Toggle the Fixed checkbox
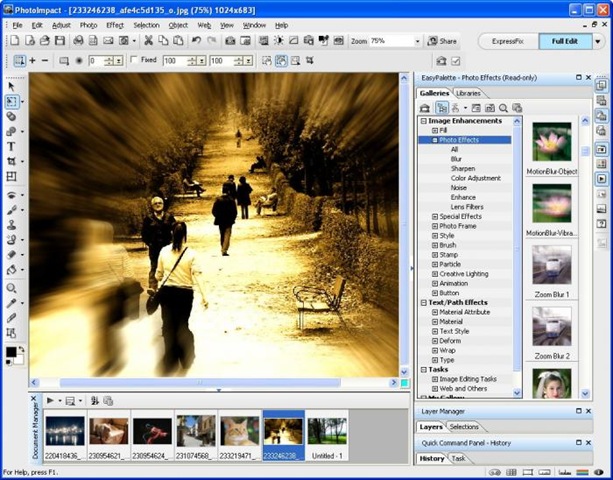 click(136, 61)
